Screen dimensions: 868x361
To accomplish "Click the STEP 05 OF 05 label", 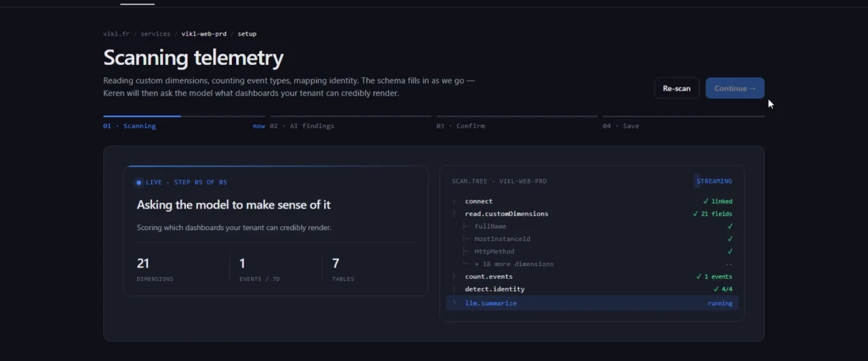I will tap(201, 182).
